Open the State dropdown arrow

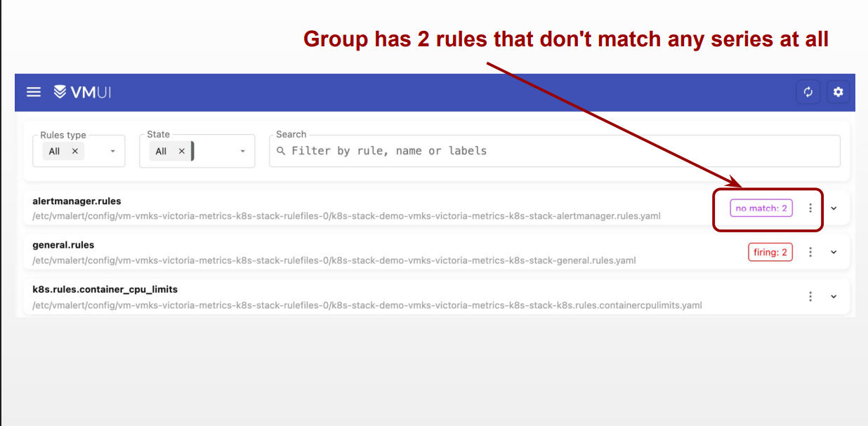coord(243,152)
